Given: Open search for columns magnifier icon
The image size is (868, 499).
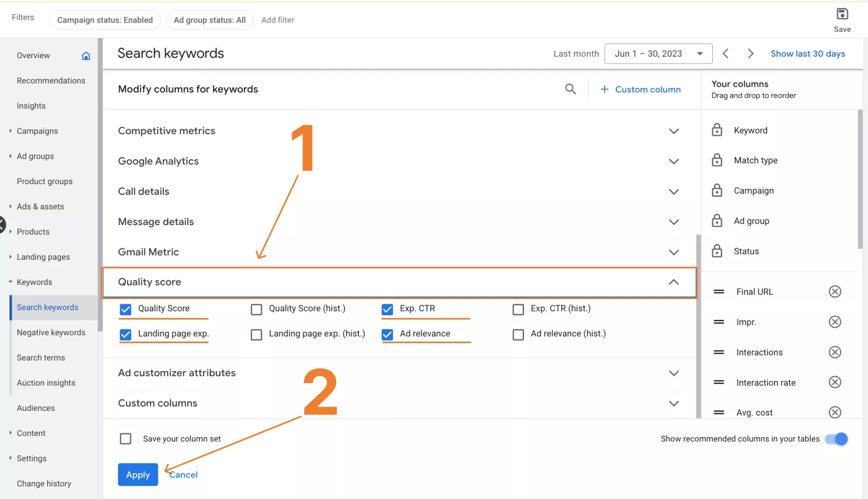Looking at the screenshot, I should [x=570, y=89].
